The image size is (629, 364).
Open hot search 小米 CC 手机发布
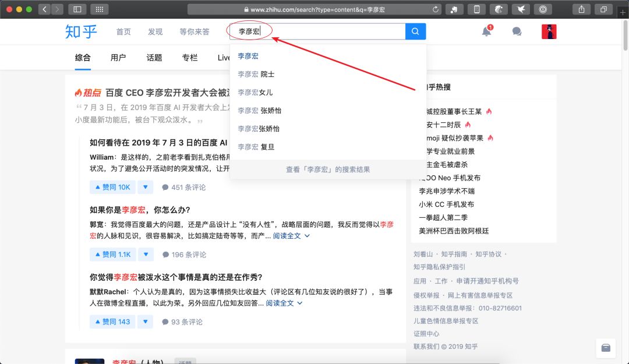[447, 204]
